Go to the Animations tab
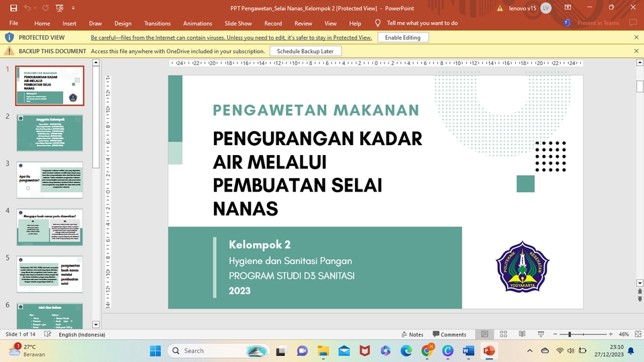 tap(197, 24)
